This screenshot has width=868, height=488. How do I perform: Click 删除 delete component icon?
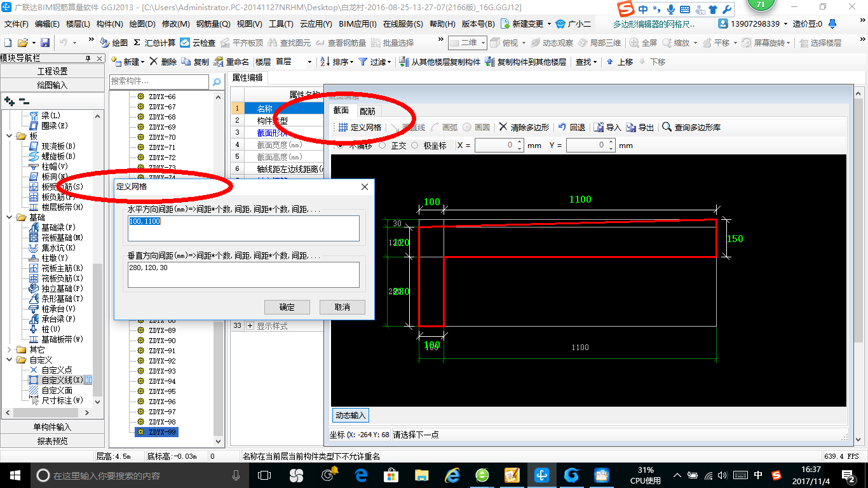[163, 62]
